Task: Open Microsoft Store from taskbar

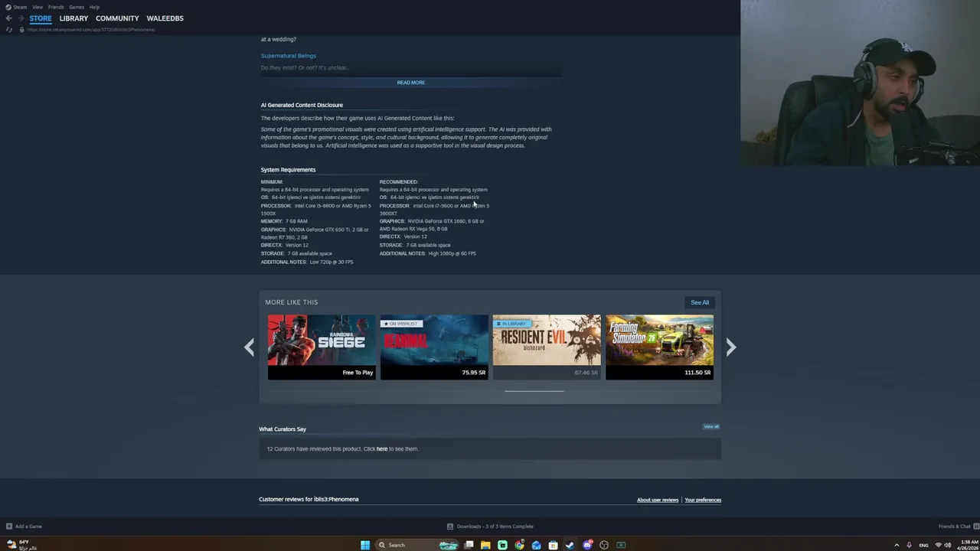Action: click(553, 545)
